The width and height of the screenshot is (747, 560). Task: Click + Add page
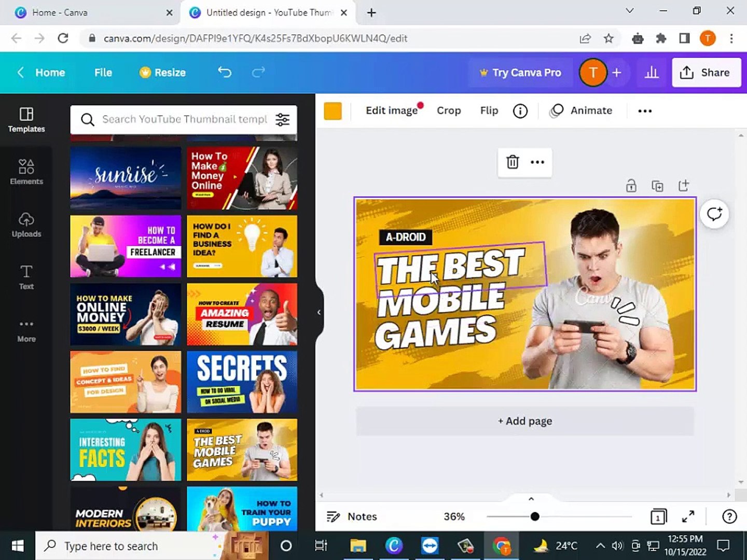(x=525, y=421)
